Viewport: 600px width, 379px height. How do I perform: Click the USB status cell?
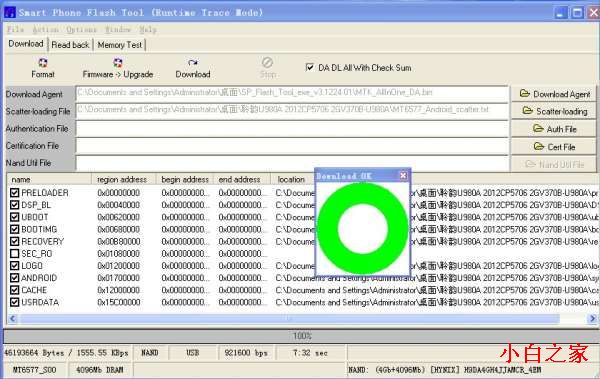point(192,353)
